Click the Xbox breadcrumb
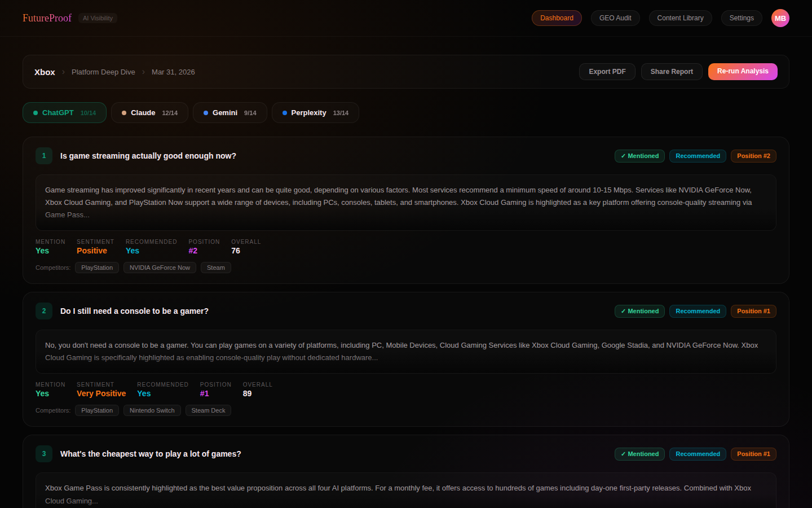The image size is (812, 508). coord(45,72)
